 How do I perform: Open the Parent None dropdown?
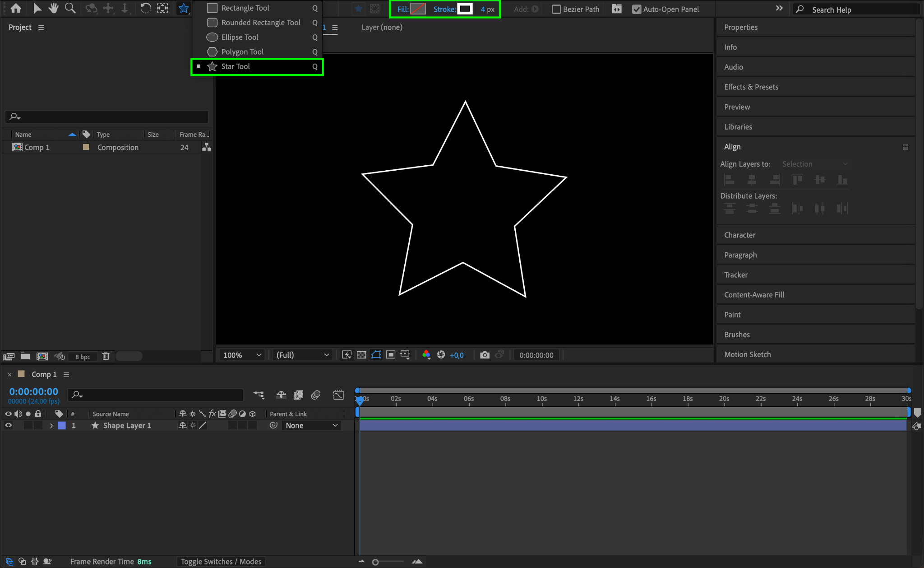(311, 425)
